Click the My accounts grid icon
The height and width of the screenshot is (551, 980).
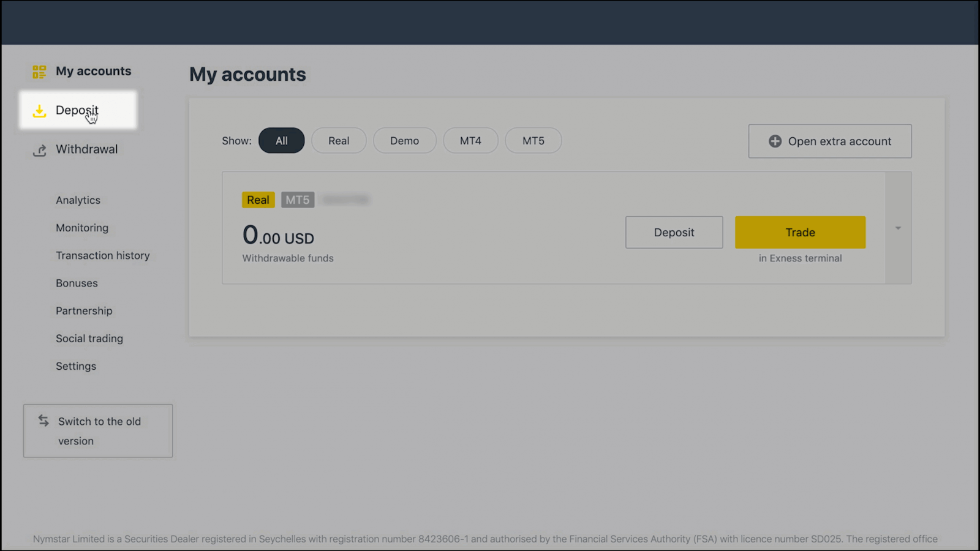pyautogui.click(x=39, y=72)
